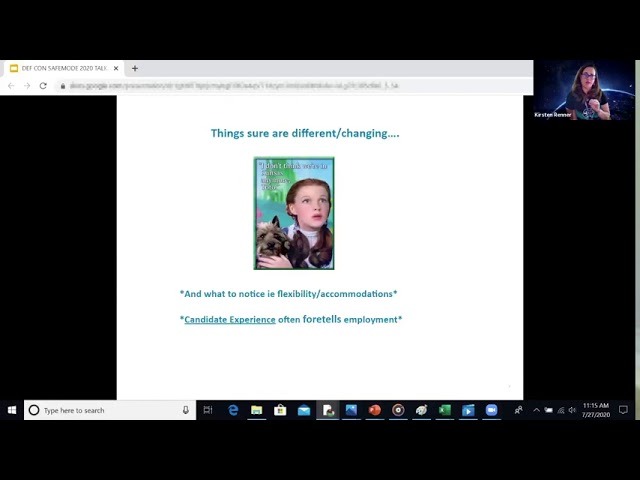Open Task View from the taskbar
This screenshot has height=480, width=640.
(x=208, y=410)
